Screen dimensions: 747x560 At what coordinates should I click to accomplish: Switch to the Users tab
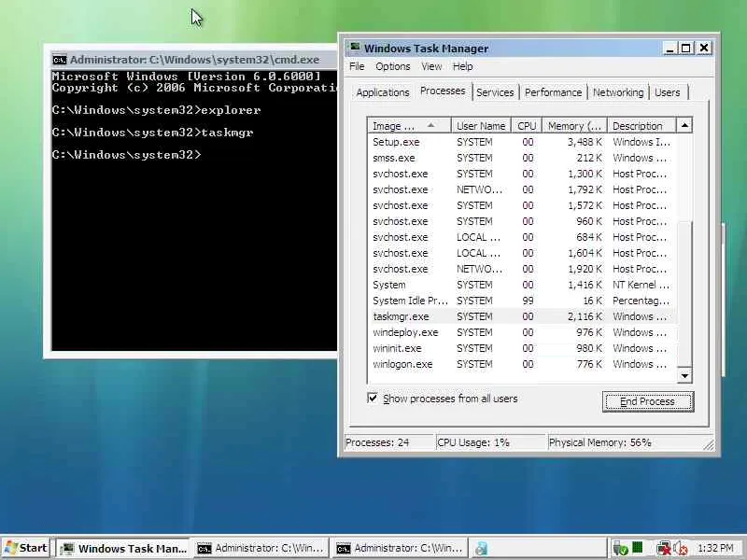pos(667,91)
